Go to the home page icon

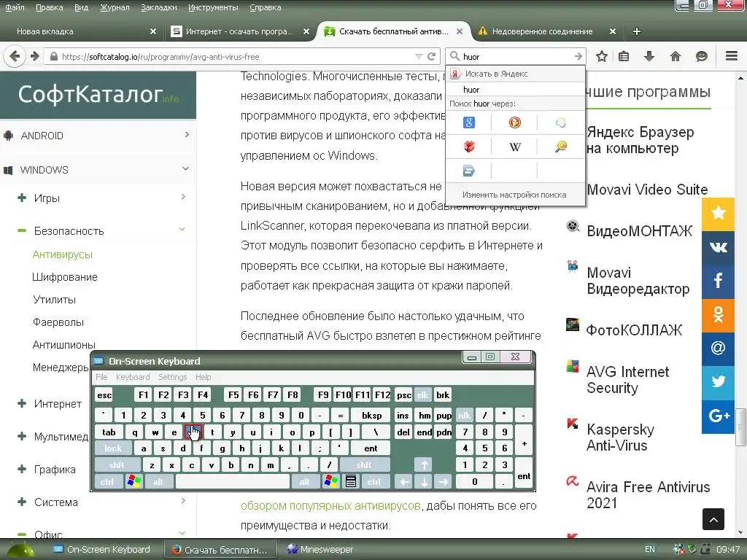pyautogui.click(x=675, y=57)
